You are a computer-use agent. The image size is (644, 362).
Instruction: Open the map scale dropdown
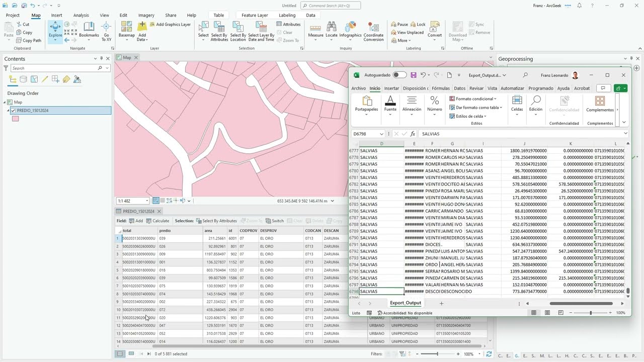click(146, 201)
